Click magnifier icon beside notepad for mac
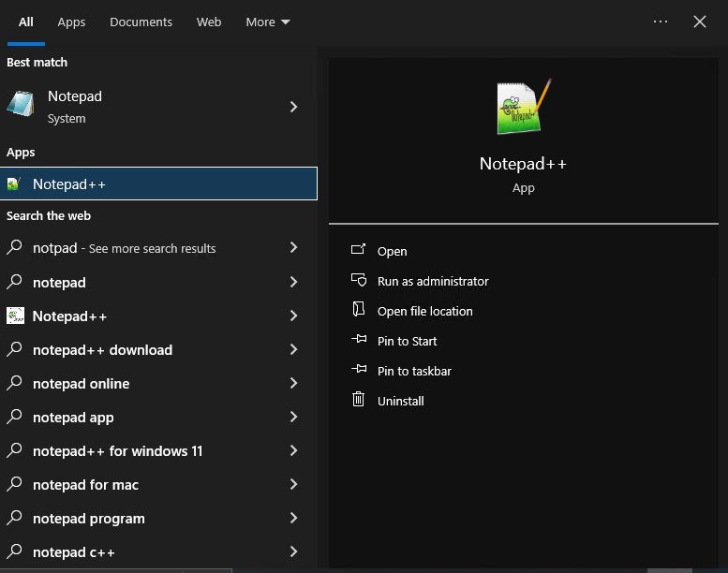 (x=14, y=483)
